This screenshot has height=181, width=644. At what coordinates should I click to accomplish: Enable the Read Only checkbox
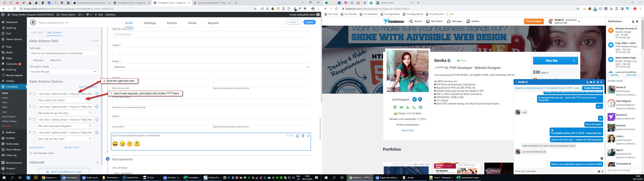pyautogui.click(x=48, y=60)
